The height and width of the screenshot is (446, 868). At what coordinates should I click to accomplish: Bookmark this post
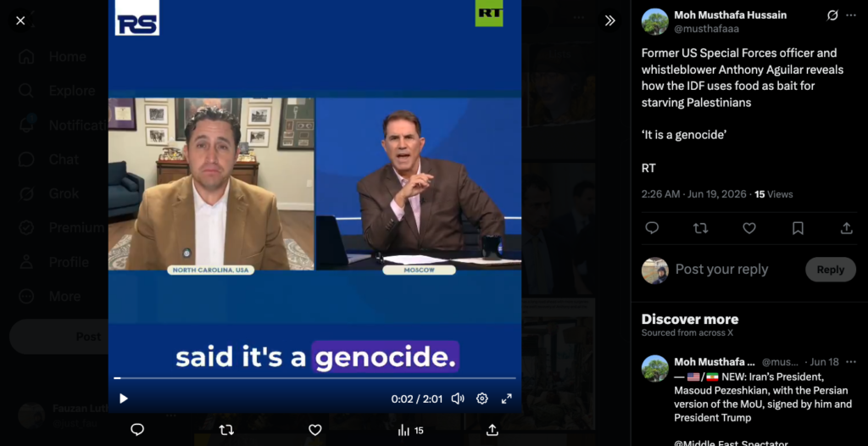(x=798, y=228)
